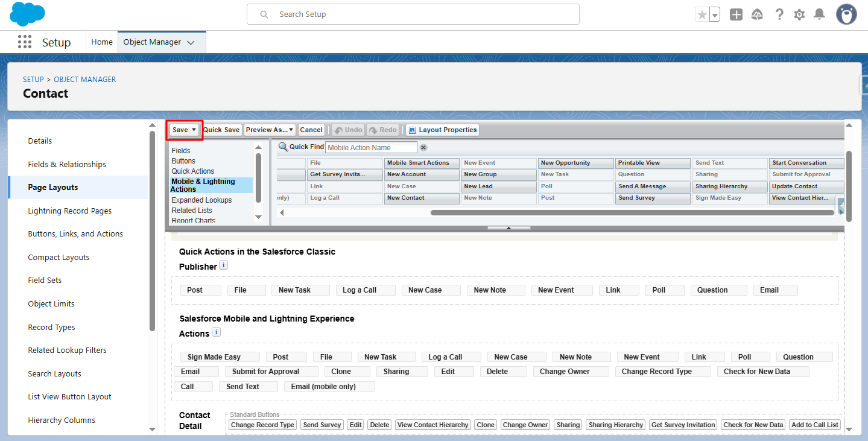Open the Setup gear icon
Screen dimensions: 868x441
click(799, 15)
